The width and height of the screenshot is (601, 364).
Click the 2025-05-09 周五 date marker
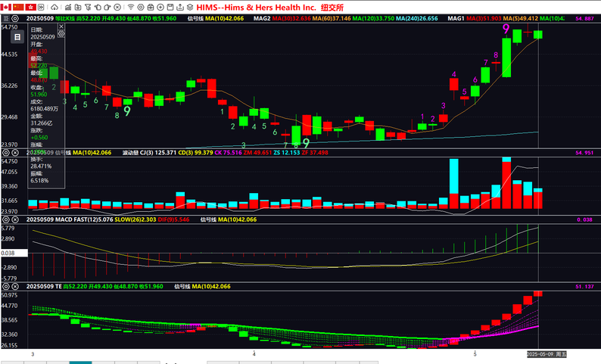(547, 354)
